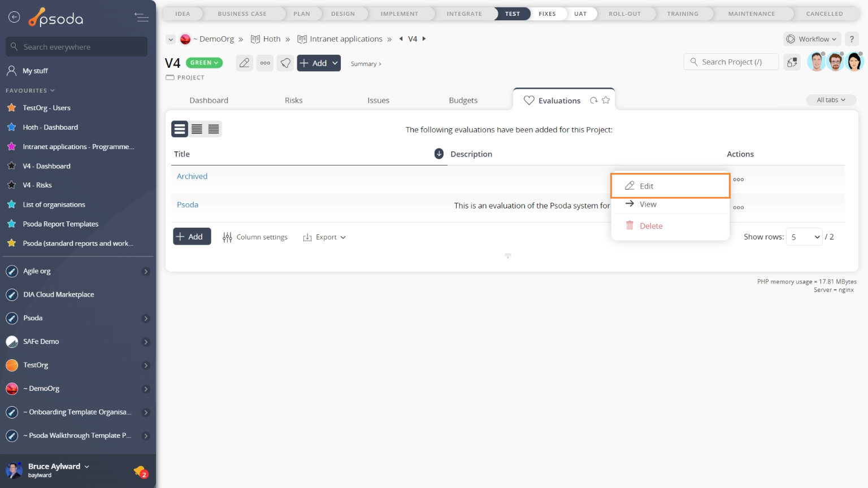Switch to the Issues tab

[379, 101]
